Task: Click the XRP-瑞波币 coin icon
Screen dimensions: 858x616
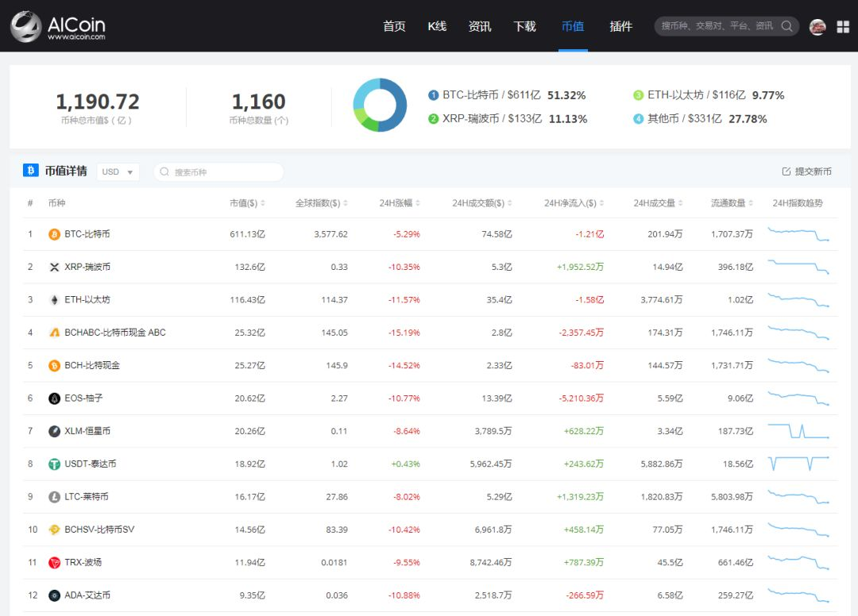Action: click(x=54, y=268)
